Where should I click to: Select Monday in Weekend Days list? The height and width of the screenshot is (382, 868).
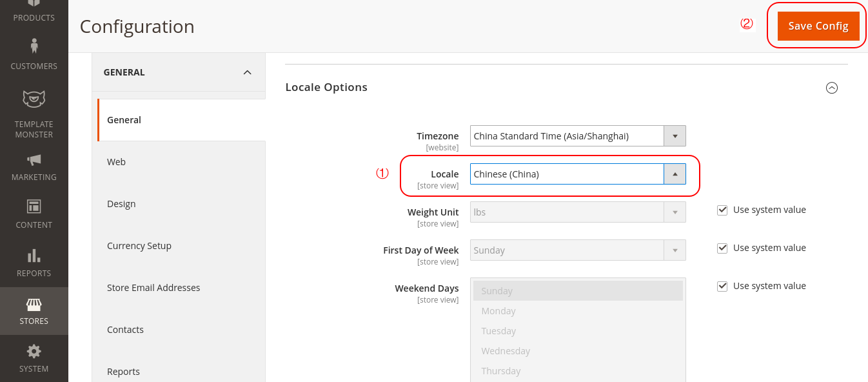pyautogui.click(x=498, y=311)
